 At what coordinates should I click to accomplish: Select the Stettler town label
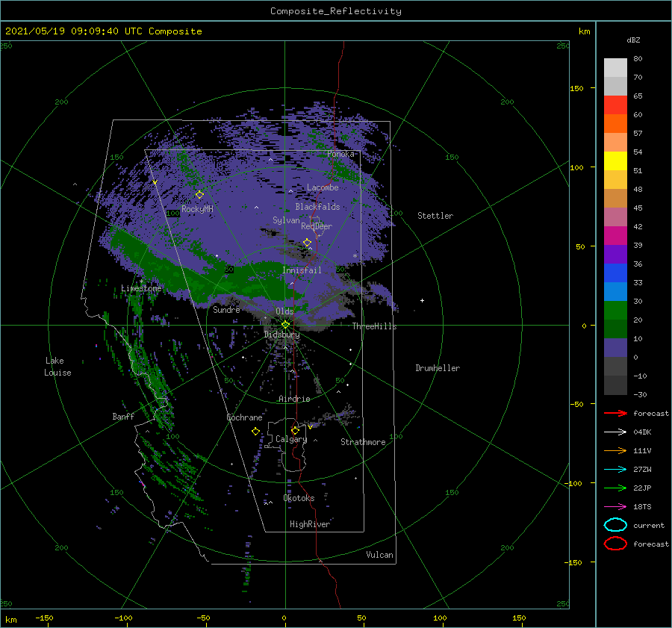coord(435,216)
